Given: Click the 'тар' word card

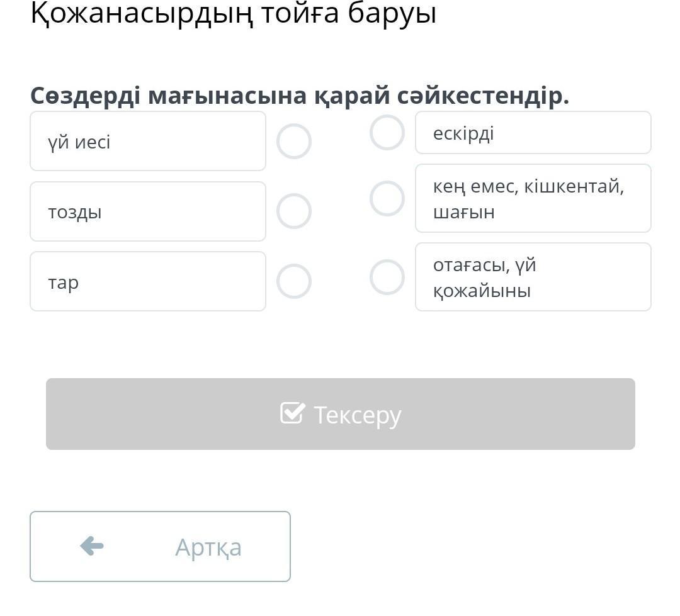Looking at the screenshot, I should [147, 281].
